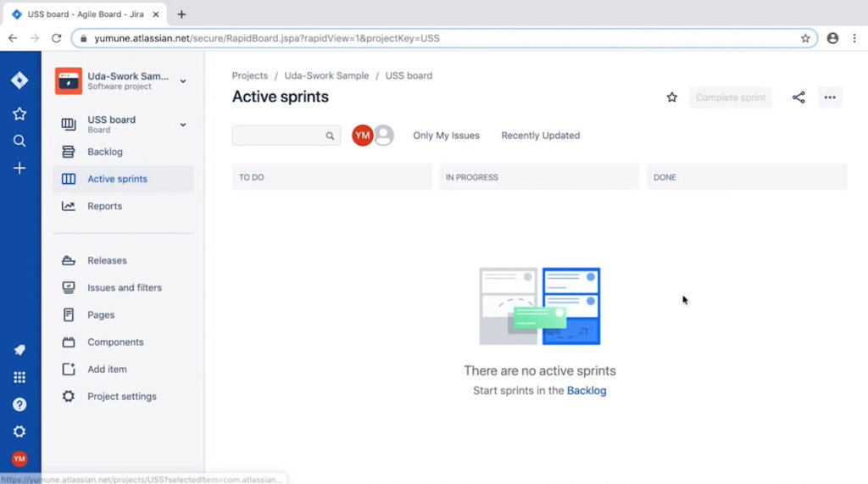
Task: Click the Jira diamond logo in sidebar
Action: pos(19,81)
